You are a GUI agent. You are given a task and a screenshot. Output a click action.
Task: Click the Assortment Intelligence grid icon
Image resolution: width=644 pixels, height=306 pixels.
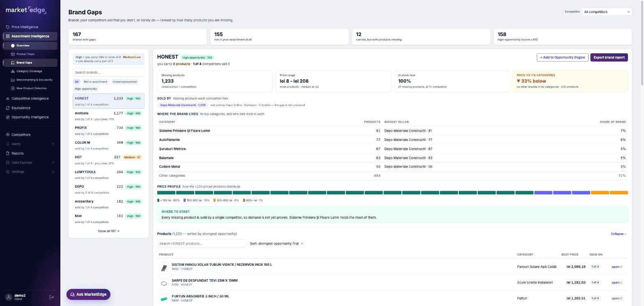8,36
